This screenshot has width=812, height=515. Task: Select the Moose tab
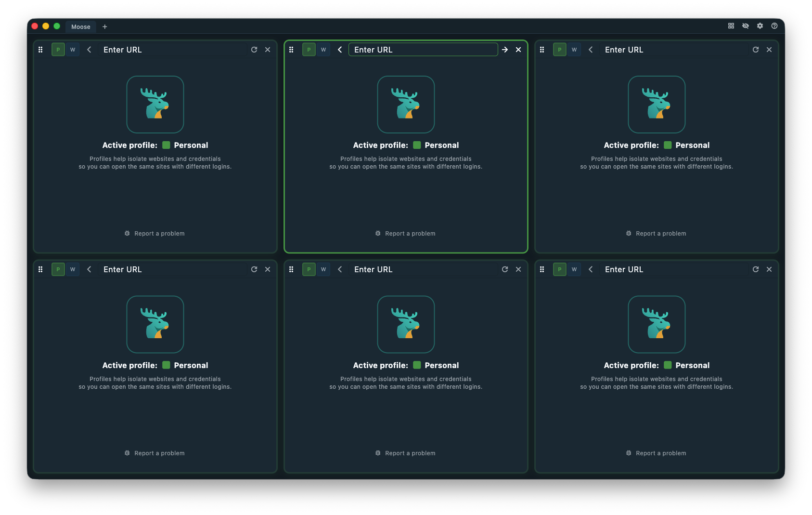[80, 26]
